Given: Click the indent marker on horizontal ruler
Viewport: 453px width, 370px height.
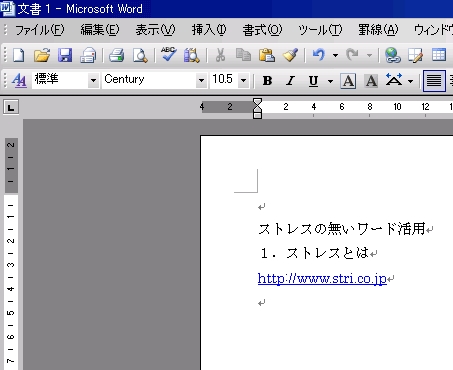Looking at the screenshot, I should (x=257, y=108).
